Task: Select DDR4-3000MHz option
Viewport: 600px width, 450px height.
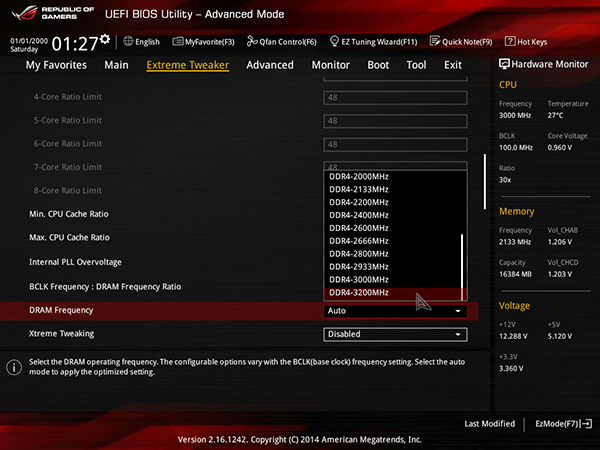Action: [x=392, y=280]
